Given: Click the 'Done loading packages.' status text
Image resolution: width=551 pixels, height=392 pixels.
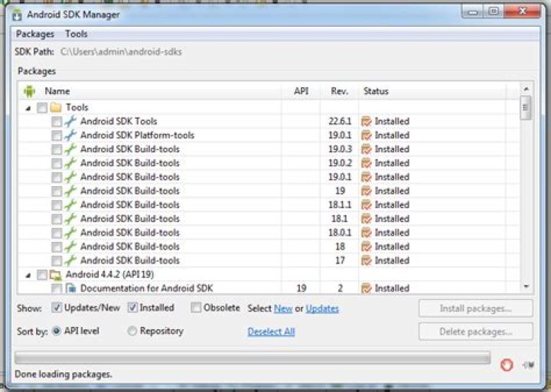Looking at the screenshot, I should (64, 374).
